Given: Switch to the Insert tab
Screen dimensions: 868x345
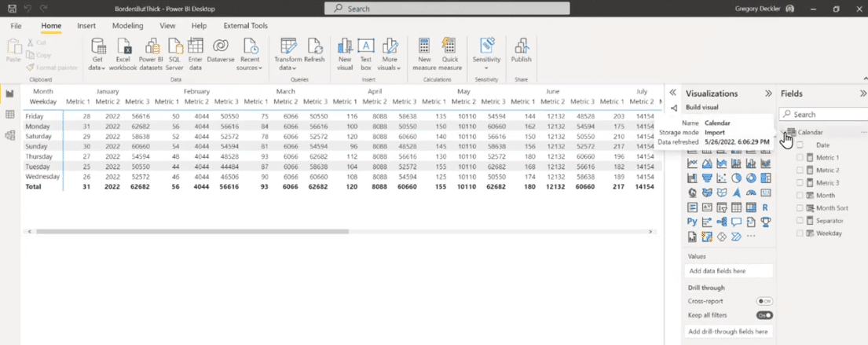Looking at the screenshot, I should click(x=86, y=25).
